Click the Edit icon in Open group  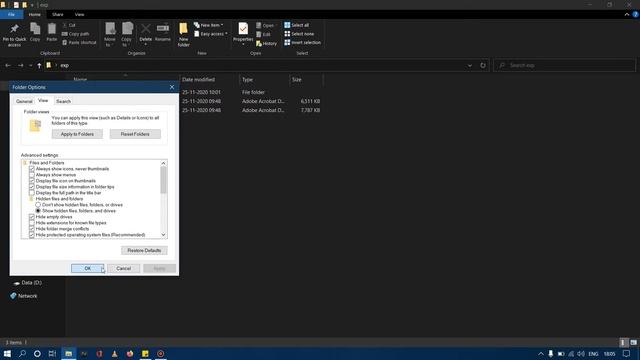[x=259, y=34]
